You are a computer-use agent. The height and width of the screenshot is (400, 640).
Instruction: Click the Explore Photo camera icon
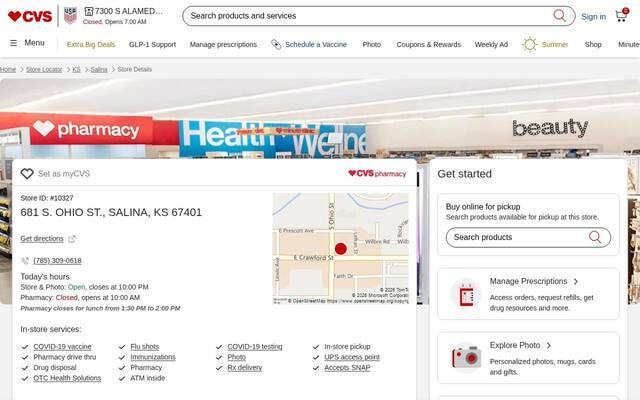[466, 358]
